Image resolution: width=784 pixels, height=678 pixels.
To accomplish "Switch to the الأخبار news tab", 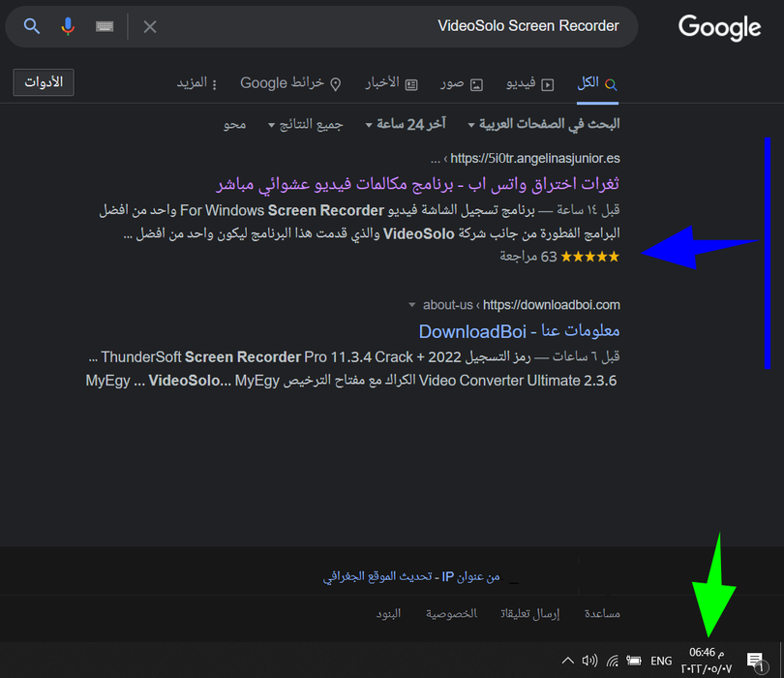I will [x=391, y=83].
